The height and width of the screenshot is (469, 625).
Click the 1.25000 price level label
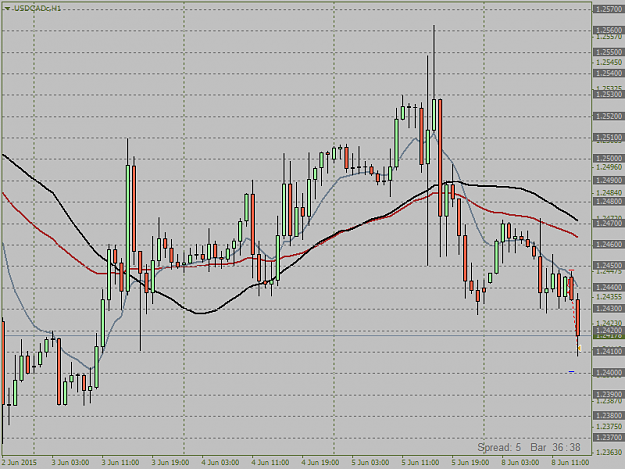point(609,159)
